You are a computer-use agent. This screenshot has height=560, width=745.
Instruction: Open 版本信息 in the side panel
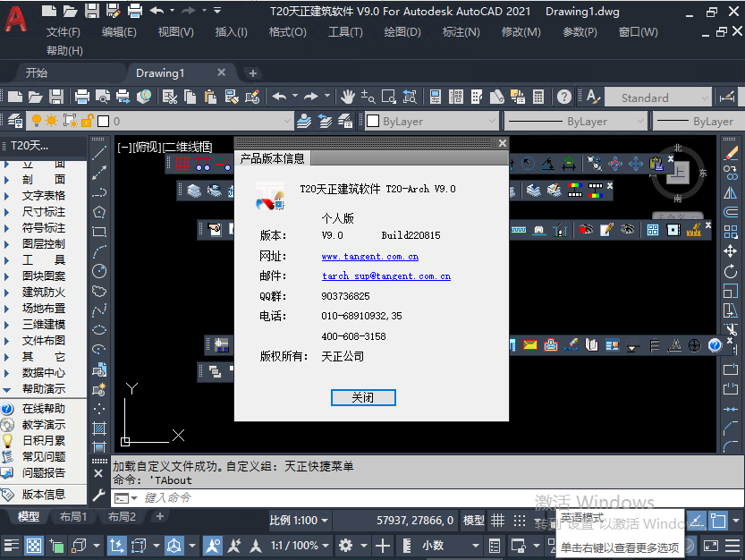tap(43, 495)
